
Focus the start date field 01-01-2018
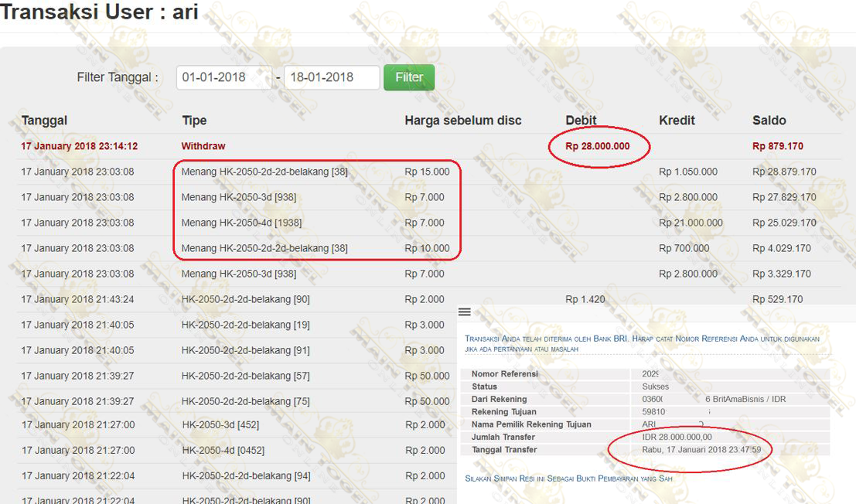(223, 77)
